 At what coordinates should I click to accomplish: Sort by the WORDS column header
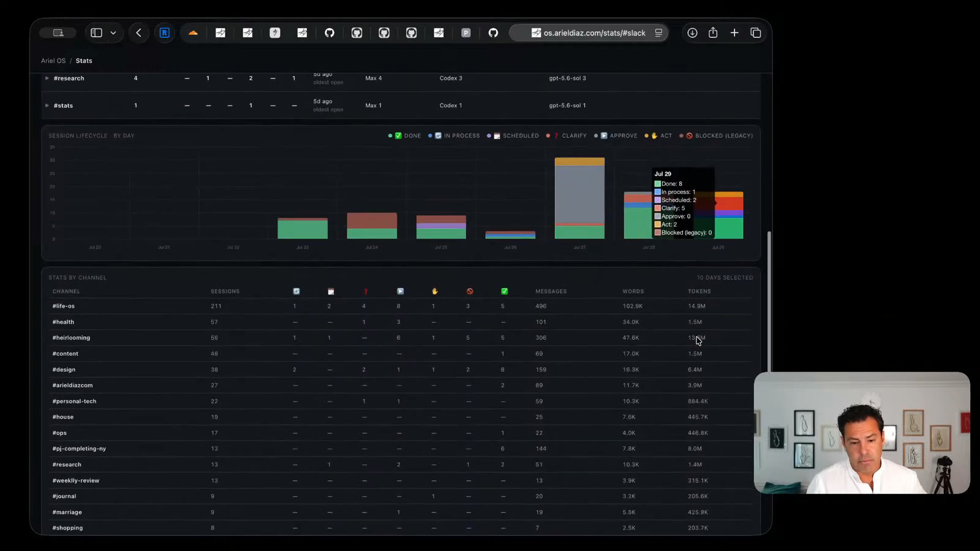pos(633,291)
